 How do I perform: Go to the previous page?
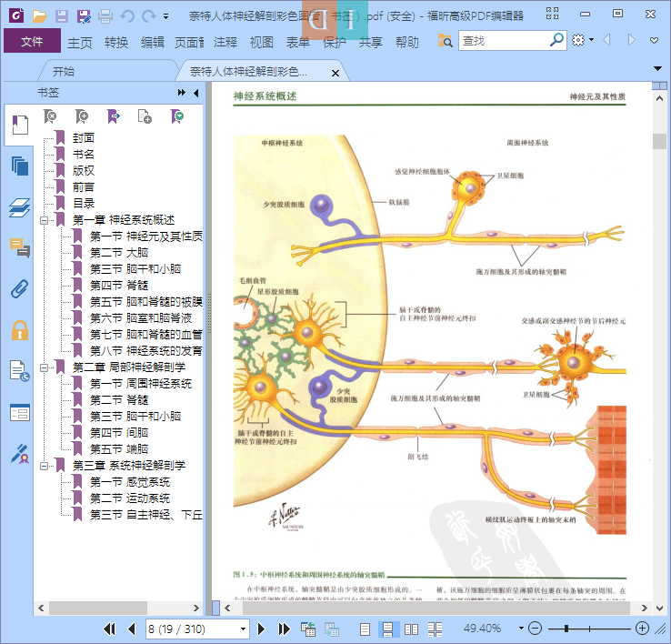click(132, 629)
